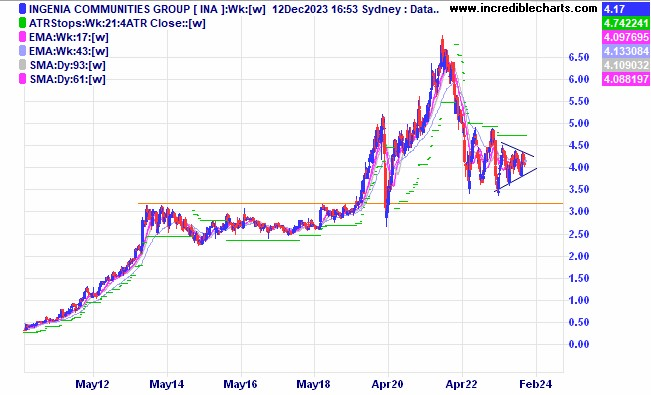Click the 6.00 price axis label

[x=579, y=79]
